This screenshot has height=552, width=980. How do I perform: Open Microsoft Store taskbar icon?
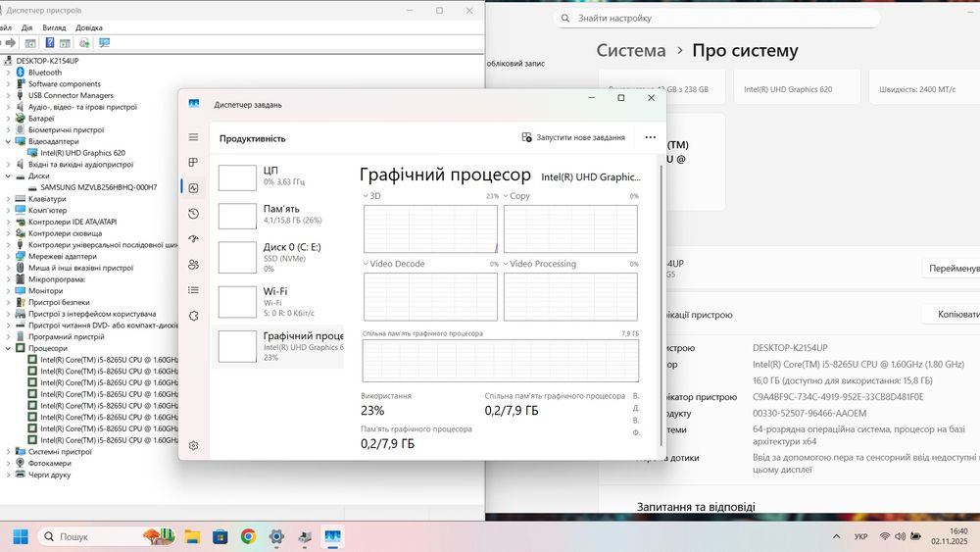pyautogui.click(x=220, y=536)
